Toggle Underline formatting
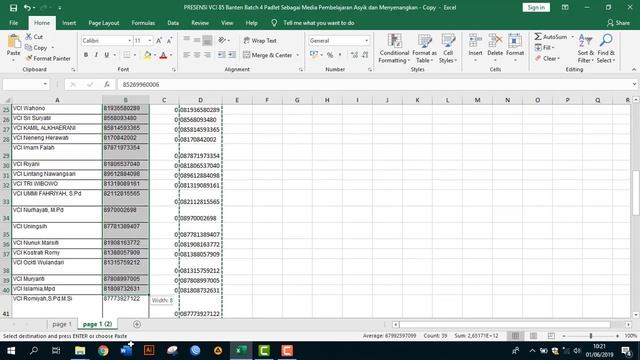Viewport: 640px width, 360px height. point(107,55)
